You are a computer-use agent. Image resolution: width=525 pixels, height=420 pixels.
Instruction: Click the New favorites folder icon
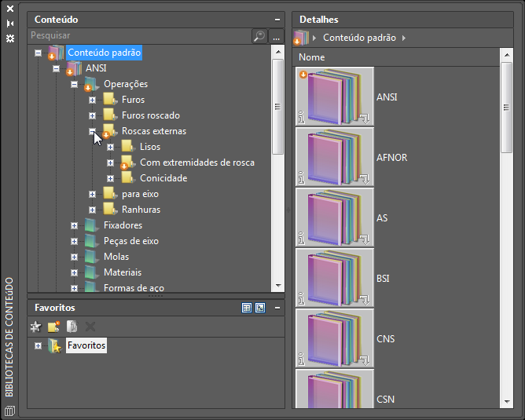point(53,327)
